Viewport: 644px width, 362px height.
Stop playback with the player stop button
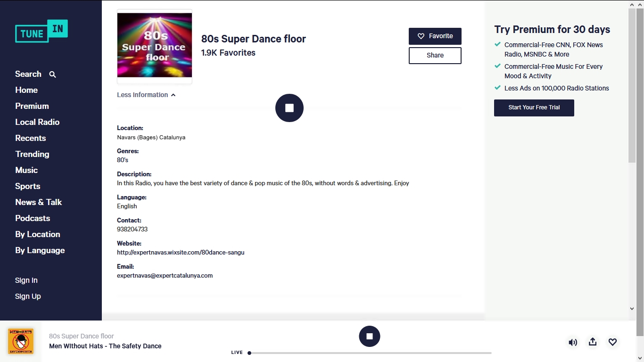370,336
